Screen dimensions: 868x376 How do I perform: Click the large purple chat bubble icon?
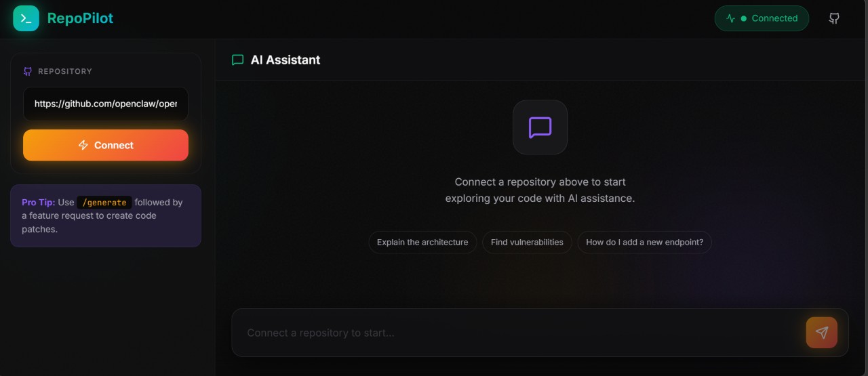[x=540, y=127]
